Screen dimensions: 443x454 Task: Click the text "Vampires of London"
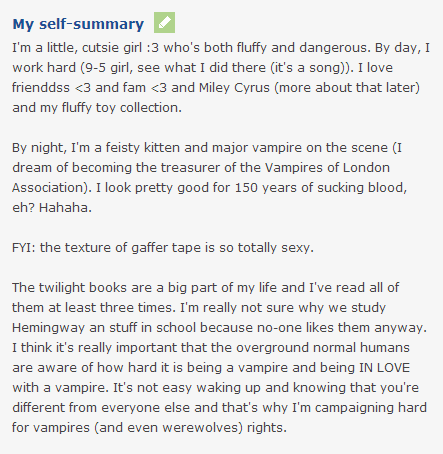click(x=327, y=168)
